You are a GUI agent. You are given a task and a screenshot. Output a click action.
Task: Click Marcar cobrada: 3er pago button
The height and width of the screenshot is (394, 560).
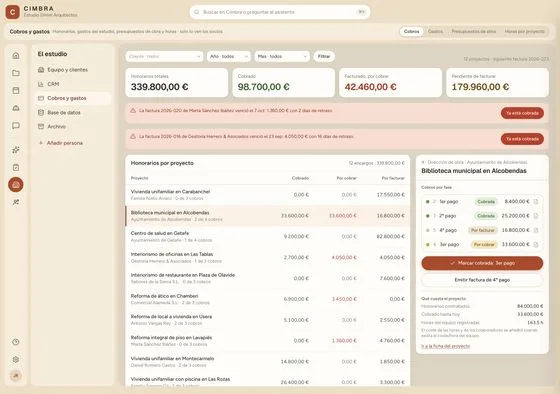(x=482, y=263)
